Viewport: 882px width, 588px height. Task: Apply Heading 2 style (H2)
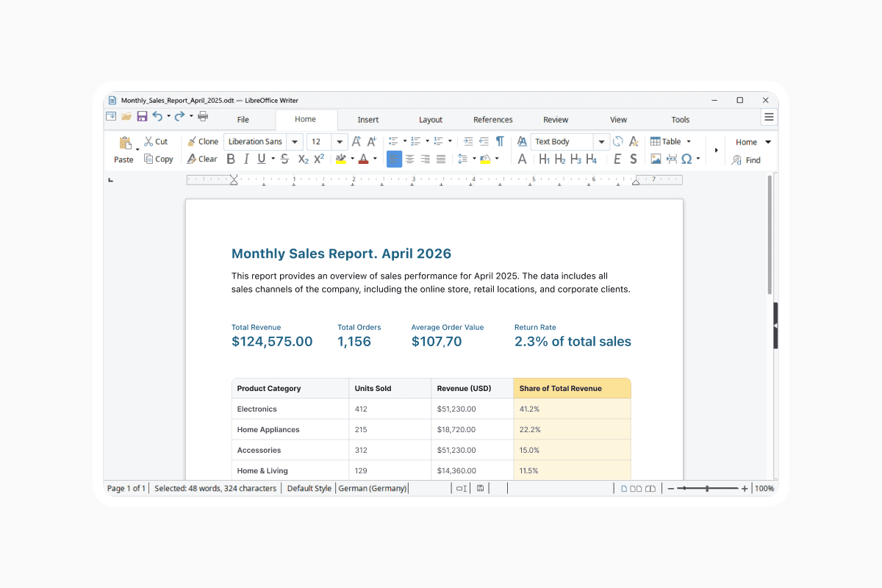click(x=560, y=159)
